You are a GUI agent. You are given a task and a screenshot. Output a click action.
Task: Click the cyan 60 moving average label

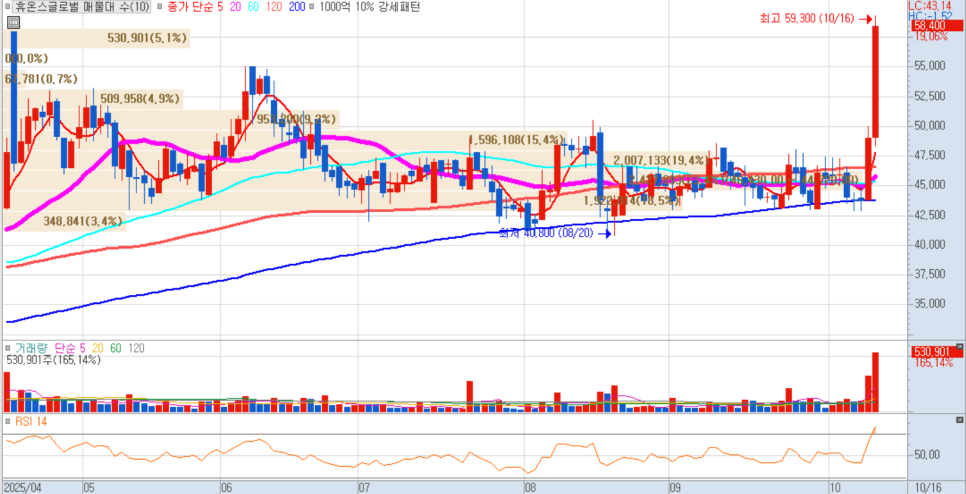[x=255, y=7]
